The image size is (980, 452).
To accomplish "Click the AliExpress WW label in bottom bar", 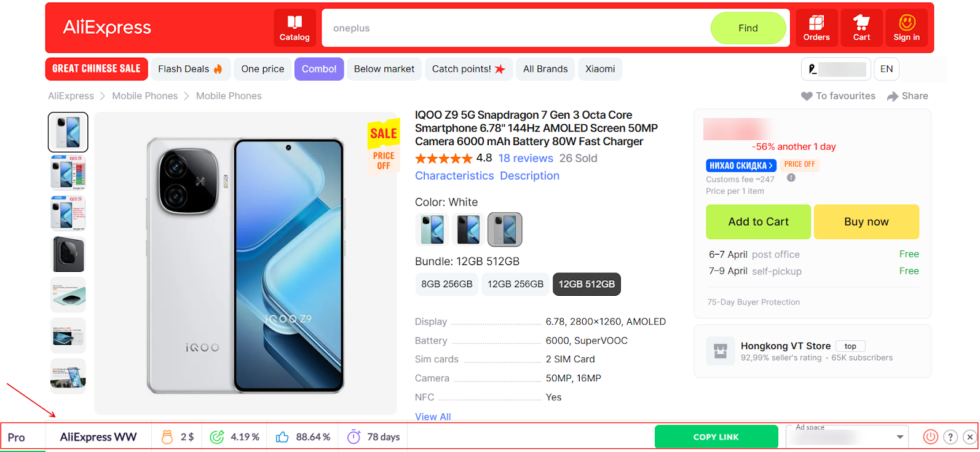I will click(x=98, y=437).
